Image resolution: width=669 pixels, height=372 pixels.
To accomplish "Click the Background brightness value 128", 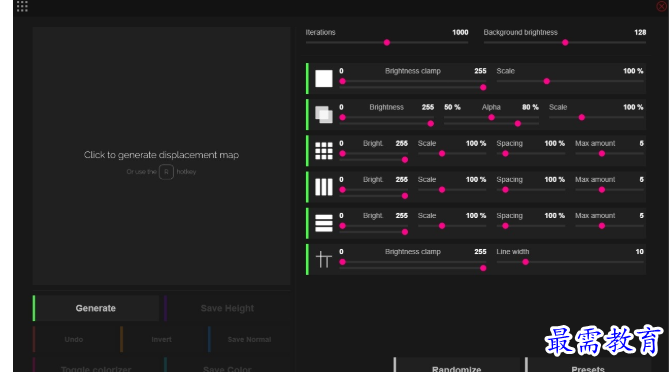I will click(640, 32).
